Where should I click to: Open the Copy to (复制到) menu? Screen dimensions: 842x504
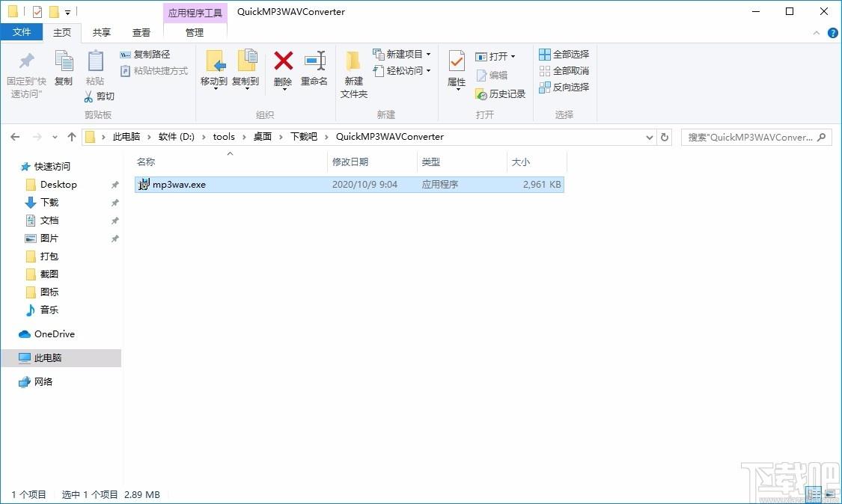[245, 70]
